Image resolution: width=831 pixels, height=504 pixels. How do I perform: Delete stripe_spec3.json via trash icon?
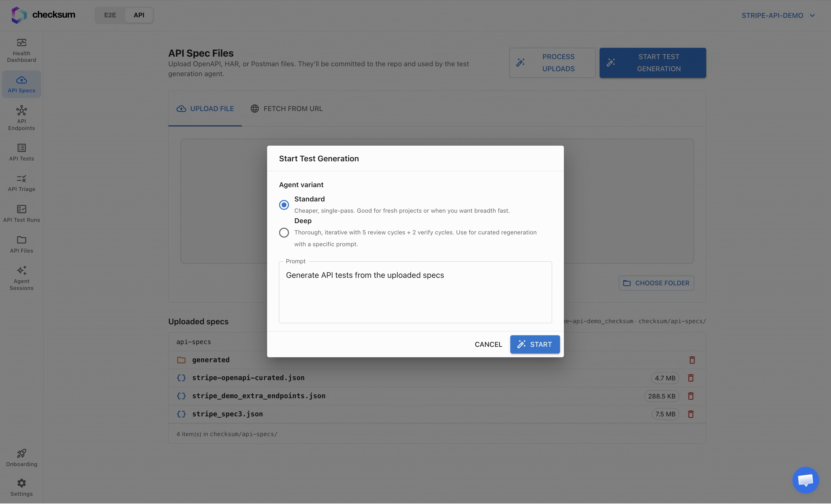(691, 414)
